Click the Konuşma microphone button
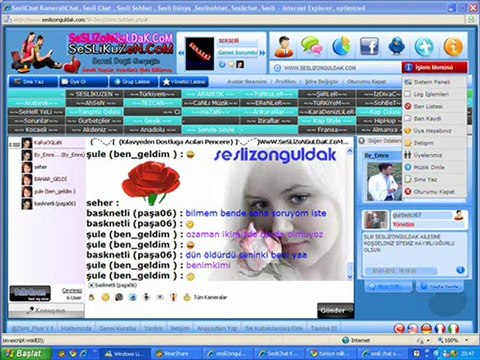The image size is (480, 360). 46,310
